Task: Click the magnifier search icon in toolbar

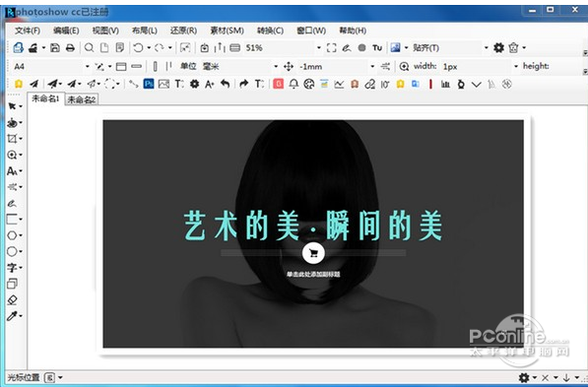Action: point(89,47)
